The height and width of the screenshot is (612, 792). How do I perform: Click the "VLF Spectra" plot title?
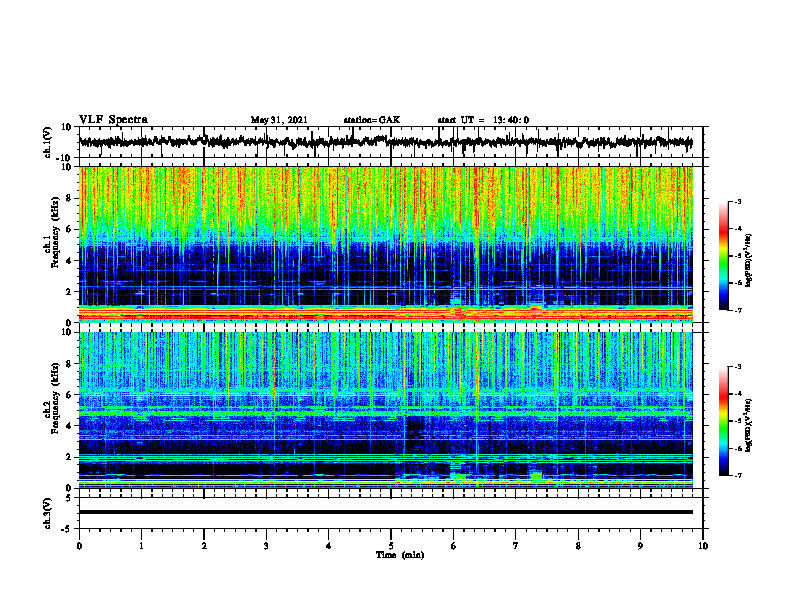[113, 120]
